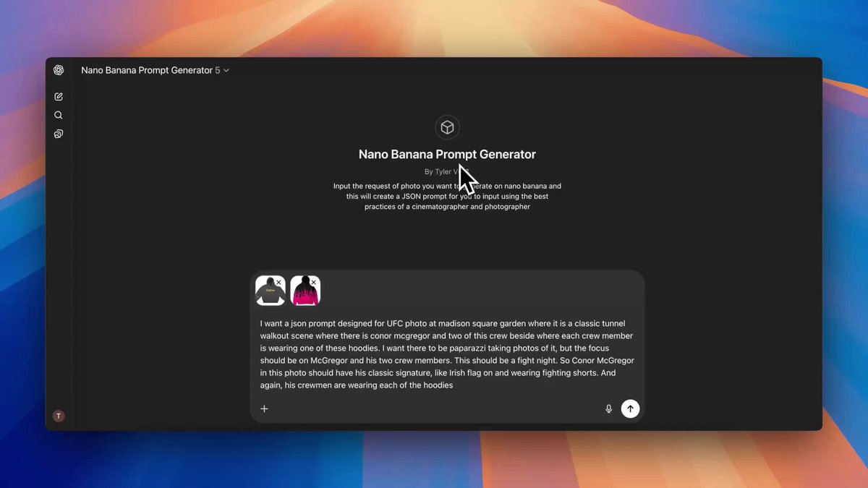The image size is (868, 488).
Task: Select the search icon in the sidebar
Action: tap(58, 115)
